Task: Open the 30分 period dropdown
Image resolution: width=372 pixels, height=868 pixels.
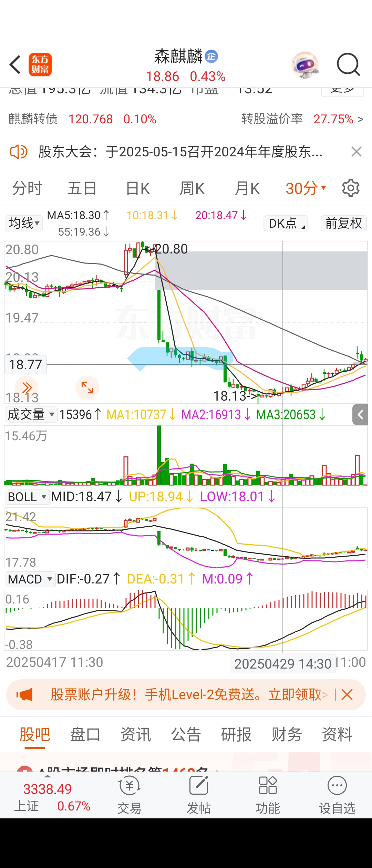Action: [x=306, y=188]
